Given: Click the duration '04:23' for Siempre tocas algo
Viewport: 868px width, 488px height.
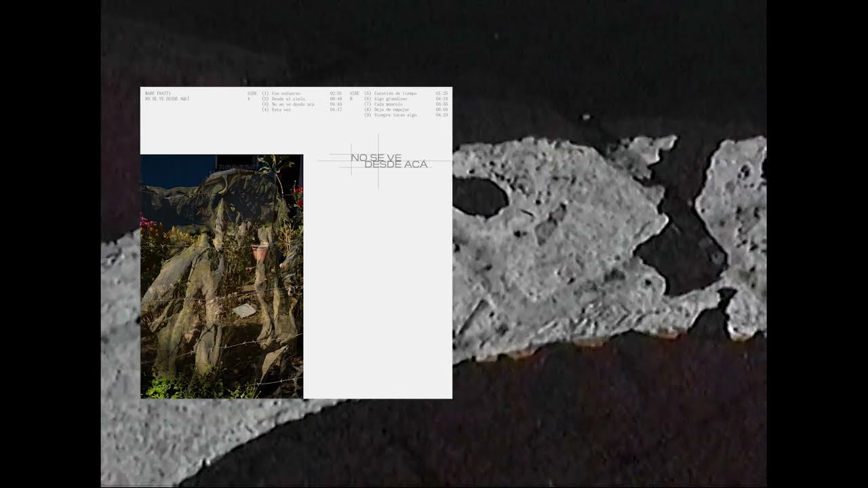Looking at the screenshot, I should (x=441, y=115).
